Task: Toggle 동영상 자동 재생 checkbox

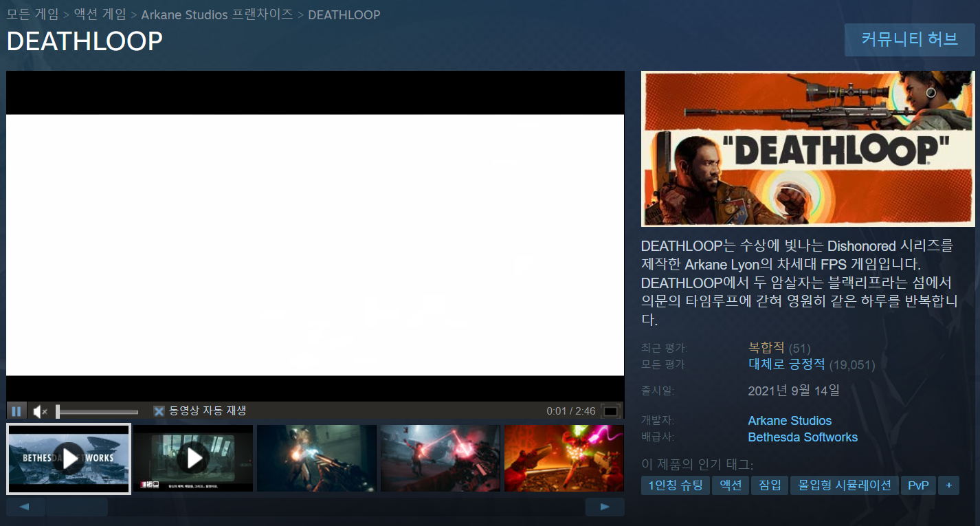Action: coord(159,411)
